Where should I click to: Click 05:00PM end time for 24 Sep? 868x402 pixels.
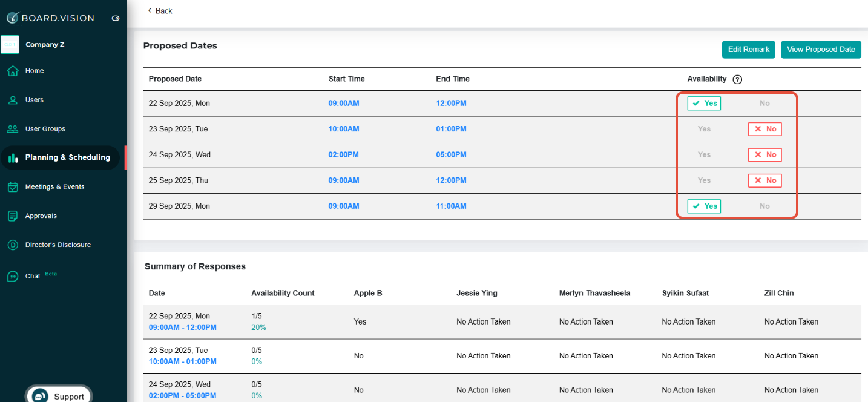451,155
